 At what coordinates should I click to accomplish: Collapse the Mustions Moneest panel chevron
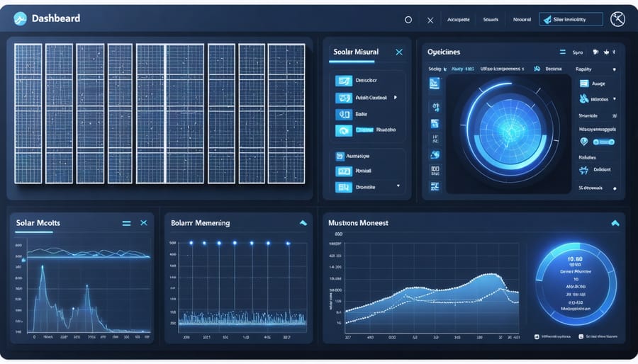click(615, 223)
